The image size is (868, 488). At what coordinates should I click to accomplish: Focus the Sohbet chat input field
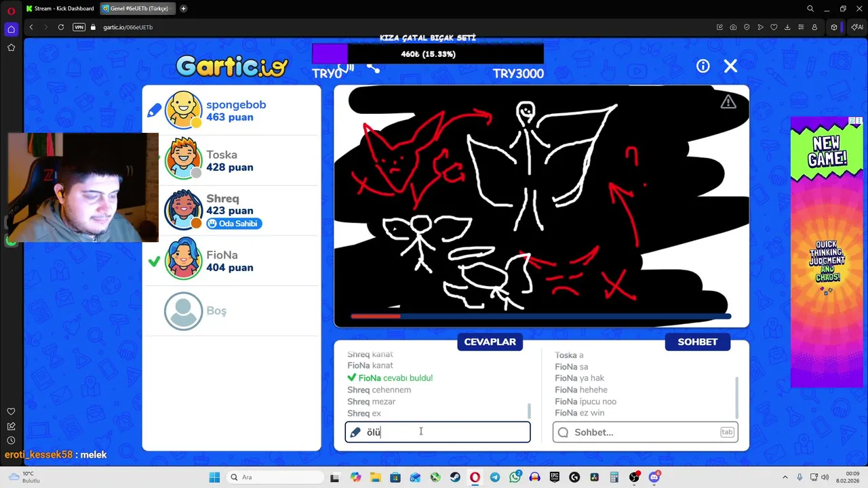[x=645, y=432]
